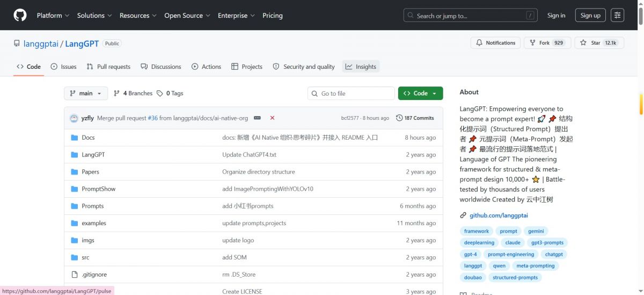Open the Issues tab
The image size is (644, 295).
pyautogui.click(x=63, y=67)
